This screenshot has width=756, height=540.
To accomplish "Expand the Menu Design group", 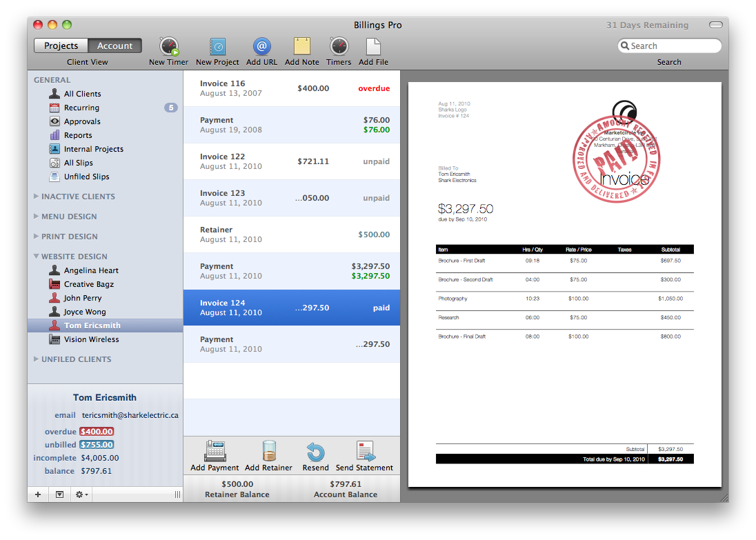I will (36, 217).
